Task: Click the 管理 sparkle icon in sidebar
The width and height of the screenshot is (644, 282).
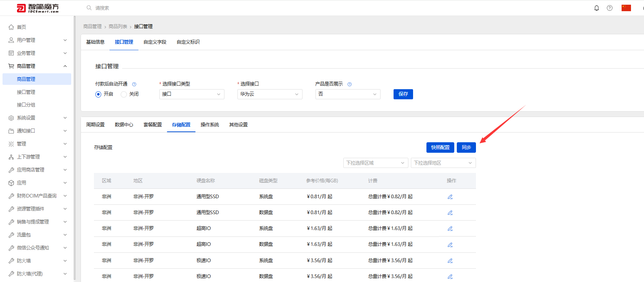Action: click(11, 144)
